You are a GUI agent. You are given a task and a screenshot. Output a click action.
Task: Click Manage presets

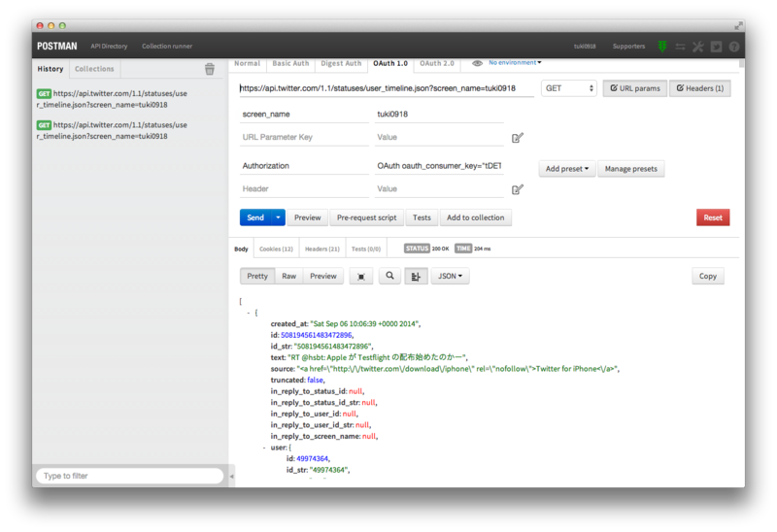(630, 169)
